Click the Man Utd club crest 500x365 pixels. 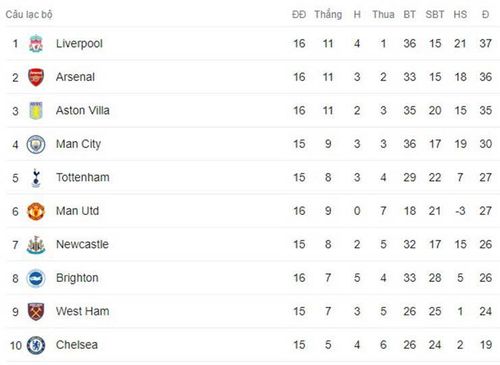point(36,211)
